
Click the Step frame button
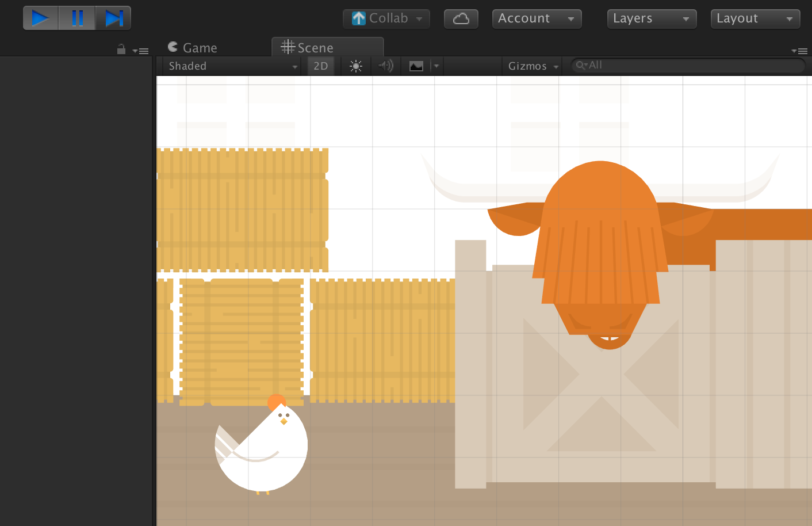tap(113, 17)
